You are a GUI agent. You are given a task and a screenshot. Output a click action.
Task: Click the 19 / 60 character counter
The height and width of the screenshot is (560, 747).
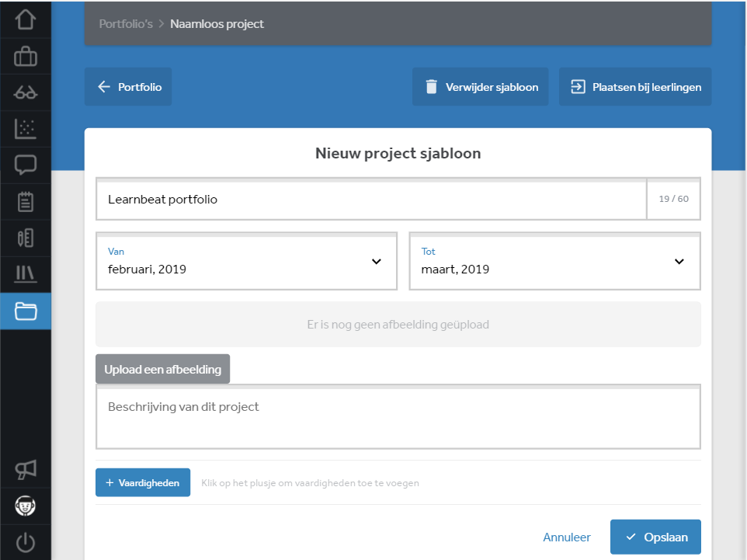click(674, 199)
